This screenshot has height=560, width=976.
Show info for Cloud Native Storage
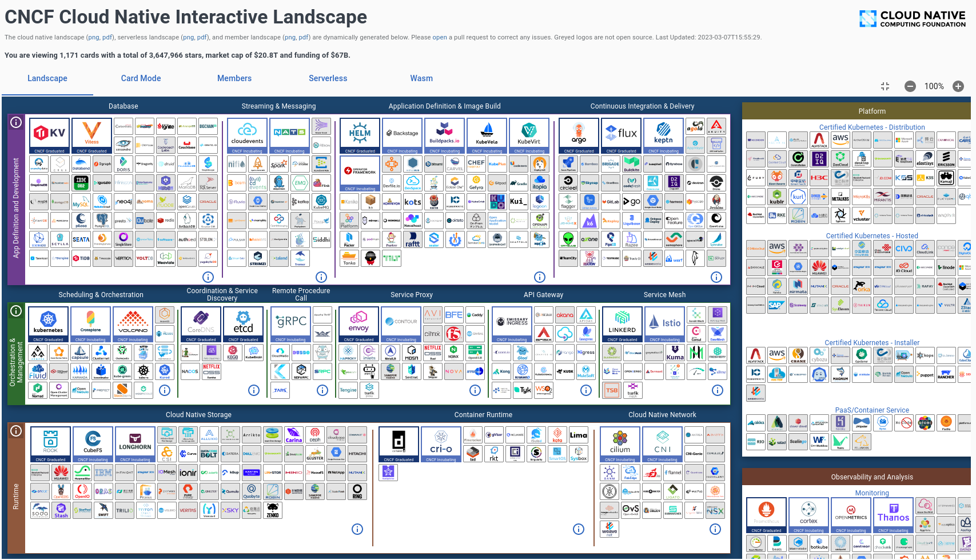pos(357,529)
